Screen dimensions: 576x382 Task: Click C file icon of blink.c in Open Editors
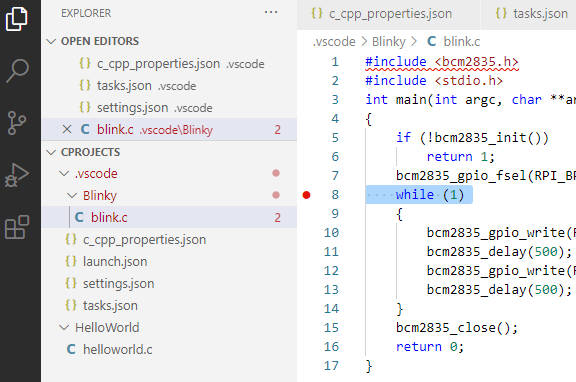(x=85, y=129)
